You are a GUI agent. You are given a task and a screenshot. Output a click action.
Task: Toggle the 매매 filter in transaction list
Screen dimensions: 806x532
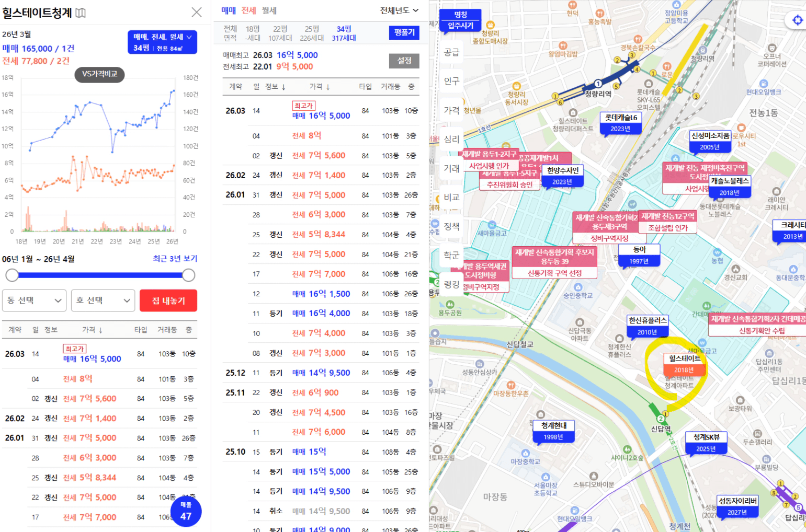pos(229,10)
